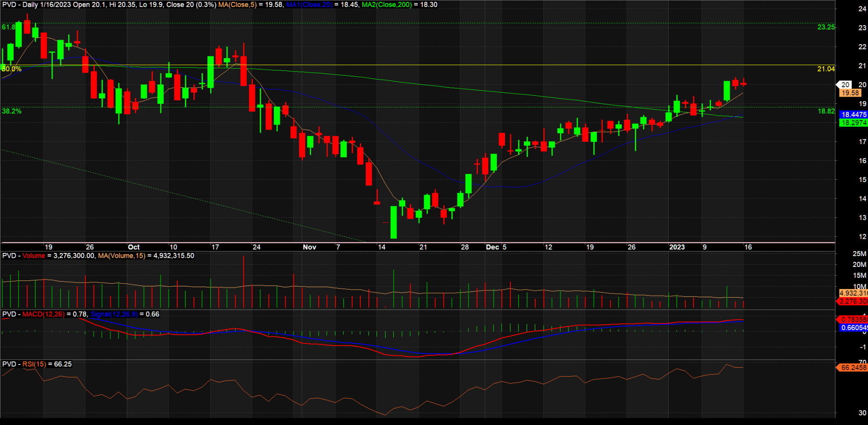Select the green 18.2974 price tag
The image size is (868, 425).
tap(854, 123)
